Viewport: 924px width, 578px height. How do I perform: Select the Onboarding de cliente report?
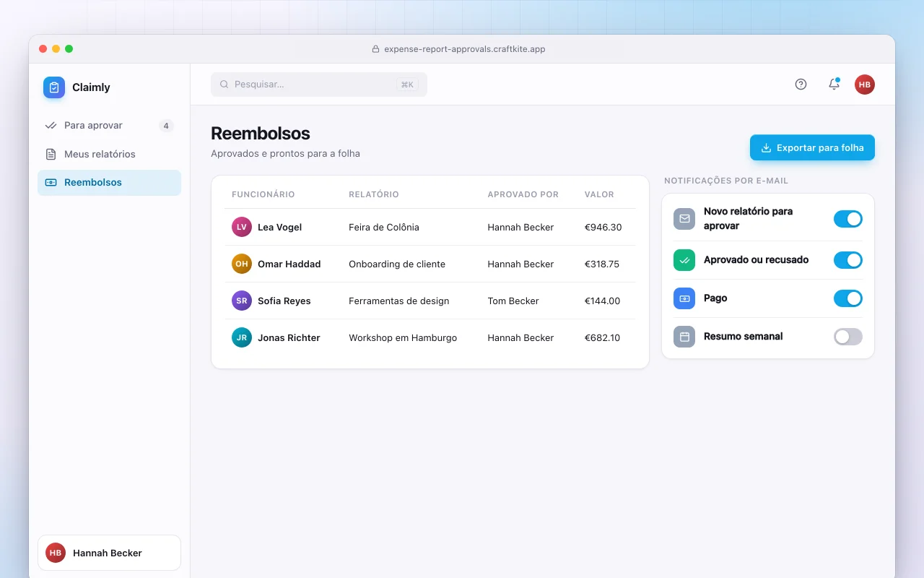tap(397, 264)
